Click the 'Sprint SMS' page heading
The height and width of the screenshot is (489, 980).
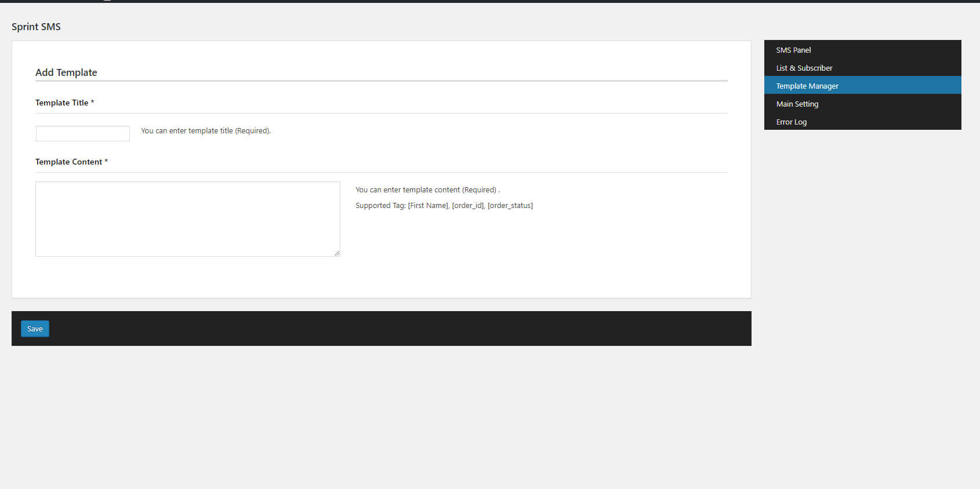(x=36, y=27)
